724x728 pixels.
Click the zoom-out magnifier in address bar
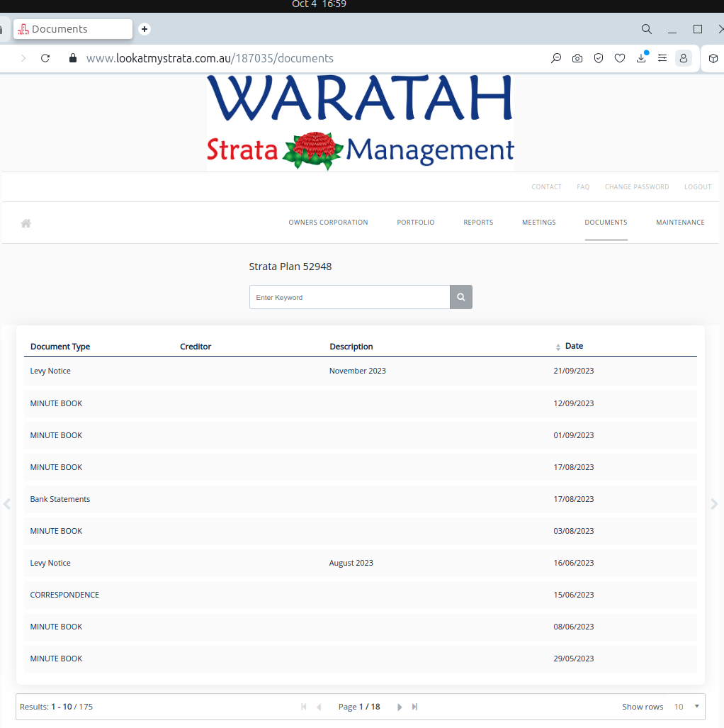pos(556,58)
